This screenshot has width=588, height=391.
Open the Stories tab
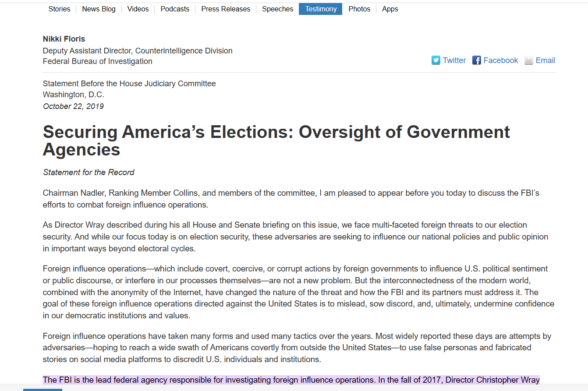[x=59, y=9]
